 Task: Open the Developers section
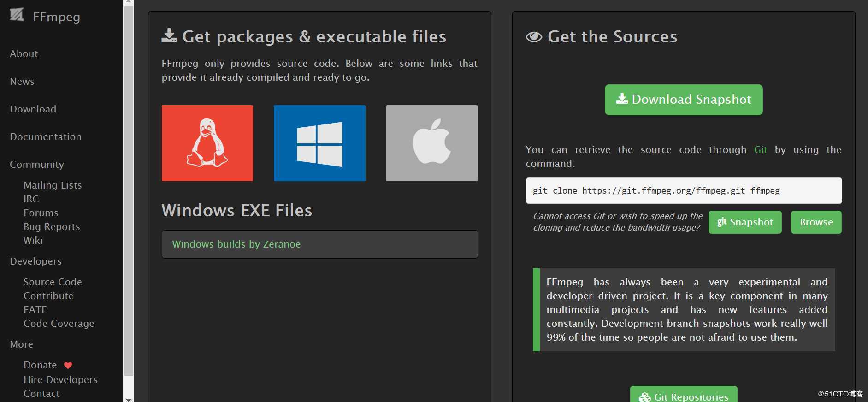coord(35,261)
